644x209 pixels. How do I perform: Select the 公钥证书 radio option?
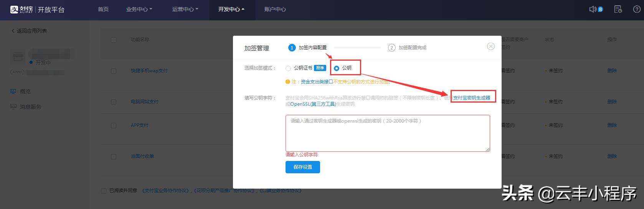[288, 68]
